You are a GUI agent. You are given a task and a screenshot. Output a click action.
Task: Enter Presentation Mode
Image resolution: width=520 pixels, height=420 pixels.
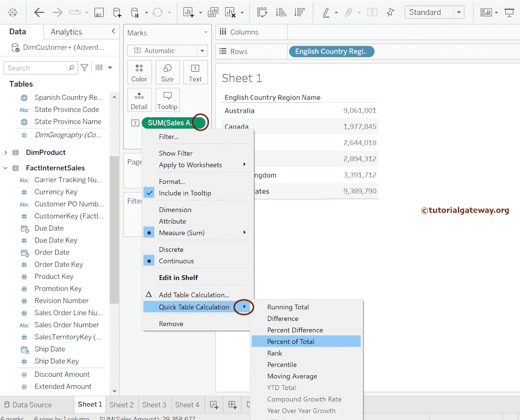509,12
